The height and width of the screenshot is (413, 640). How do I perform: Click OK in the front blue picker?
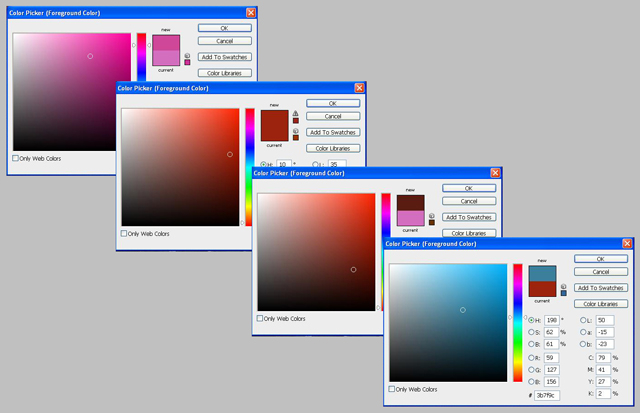pyautogui.click(x=601, y=259)
